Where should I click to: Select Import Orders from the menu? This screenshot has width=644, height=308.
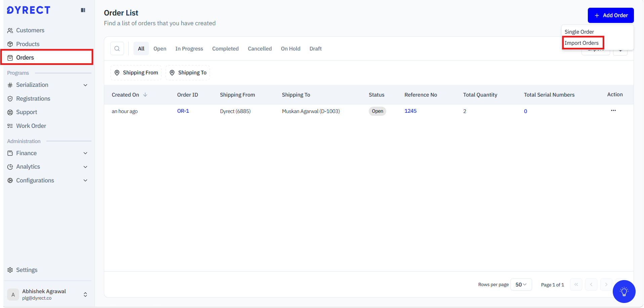click(581, 43)
